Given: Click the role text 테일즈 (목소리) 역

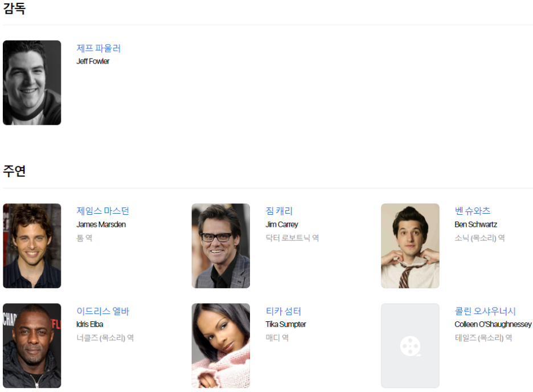Looking at the screenshot, I should [x=483, y=338].
